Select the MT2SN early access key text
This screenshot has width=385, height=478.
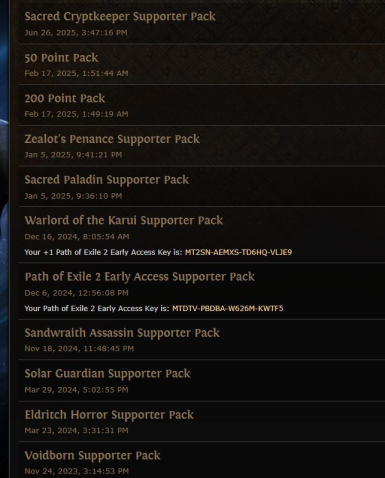[x=238, y=252]
